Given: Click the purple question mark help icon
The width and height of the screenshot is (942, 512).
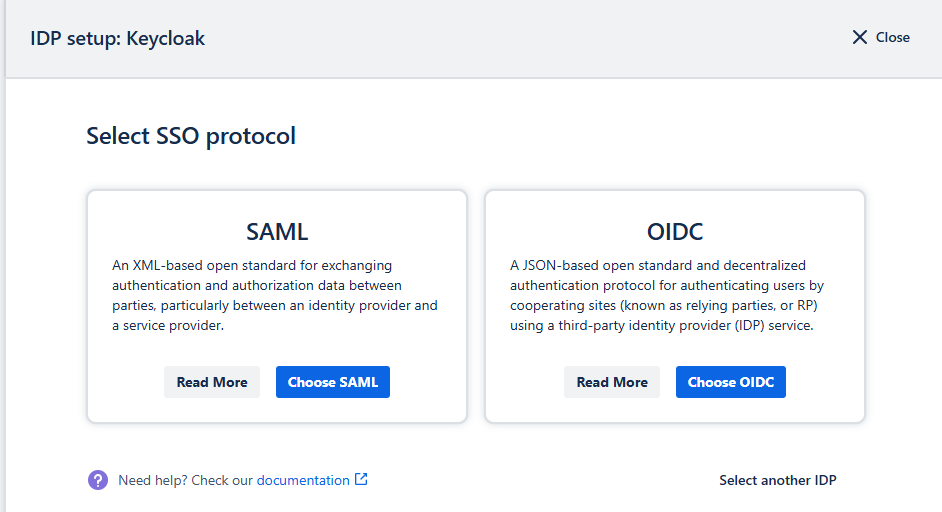Looking at the screenshot, I should point(98,480).
